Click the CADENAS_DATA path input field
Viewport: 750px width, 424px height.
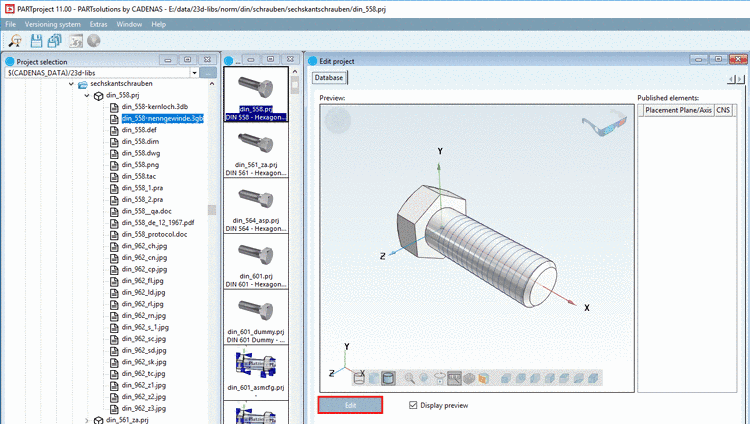98,73
